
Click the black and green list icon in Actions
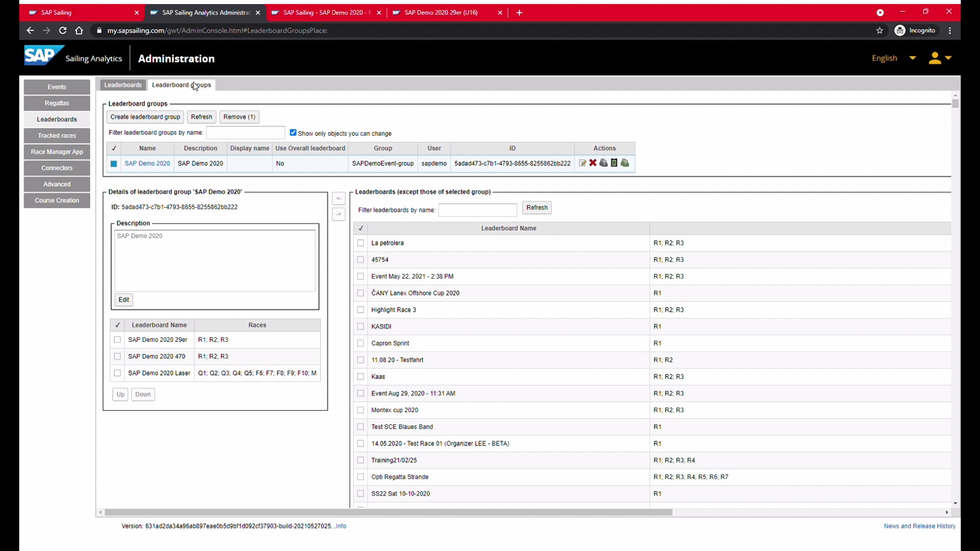point(614,163)
